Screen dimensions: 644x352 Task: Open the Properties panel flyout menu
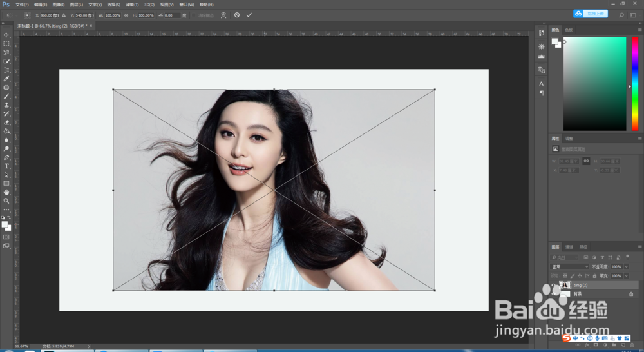tap(639, 138)
